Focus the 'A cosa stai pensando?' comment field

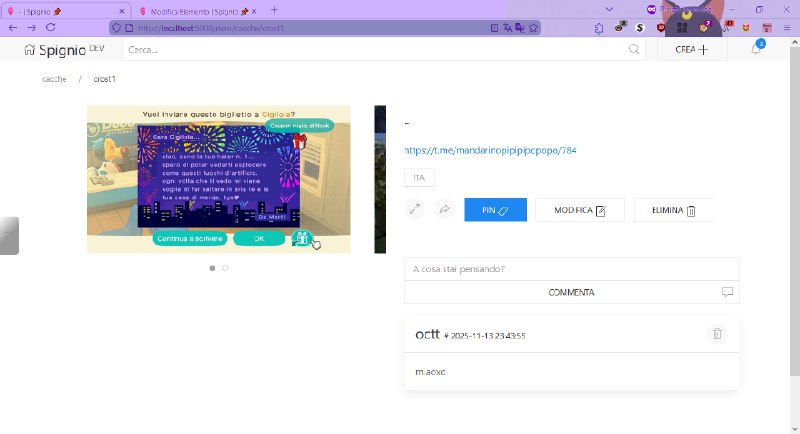(571, 269)
